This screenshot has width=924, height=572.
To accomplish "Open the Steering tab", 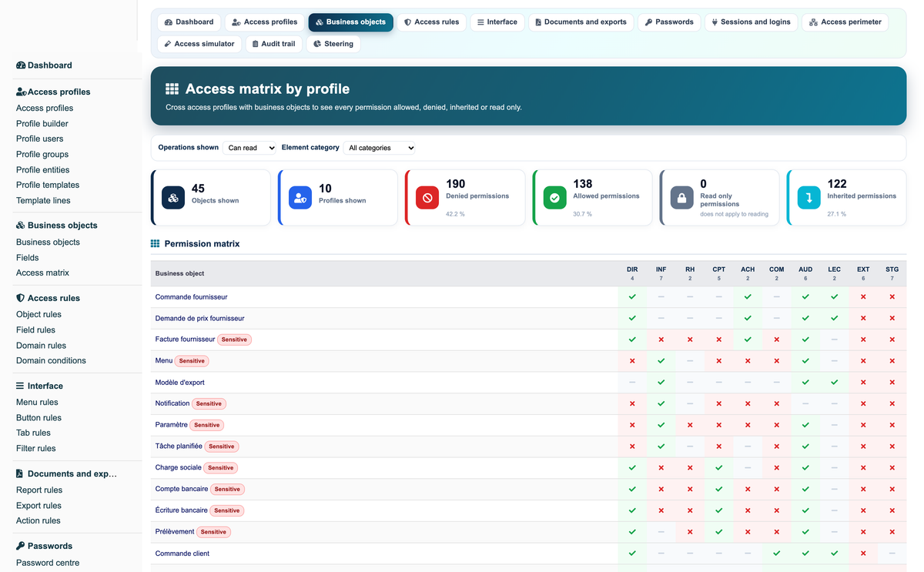I will [333, 44].
